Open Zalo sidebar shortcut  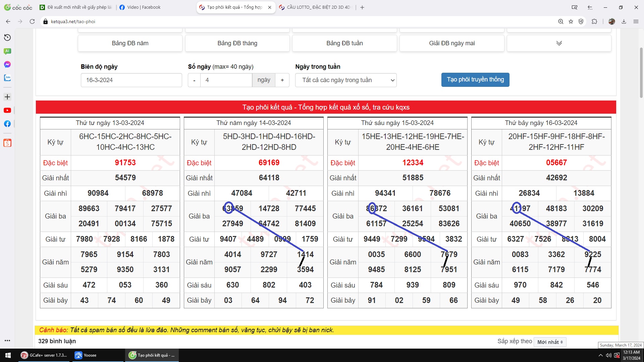[7, 78]
